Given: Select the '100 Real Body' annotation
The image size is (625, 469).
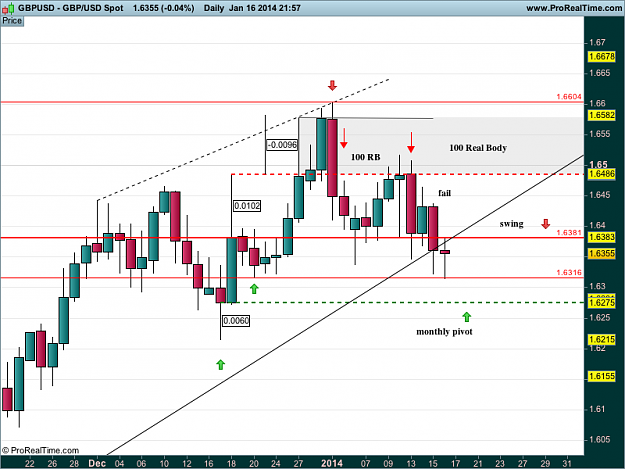Looking at the screenshot, I should (x=478, y=148).
